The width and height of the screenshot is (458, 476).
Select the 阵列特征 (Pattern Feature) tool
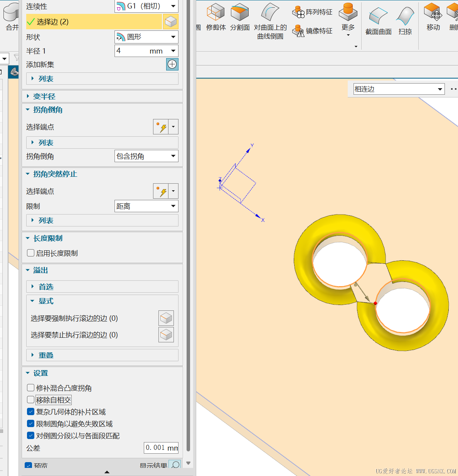point(312,12)
